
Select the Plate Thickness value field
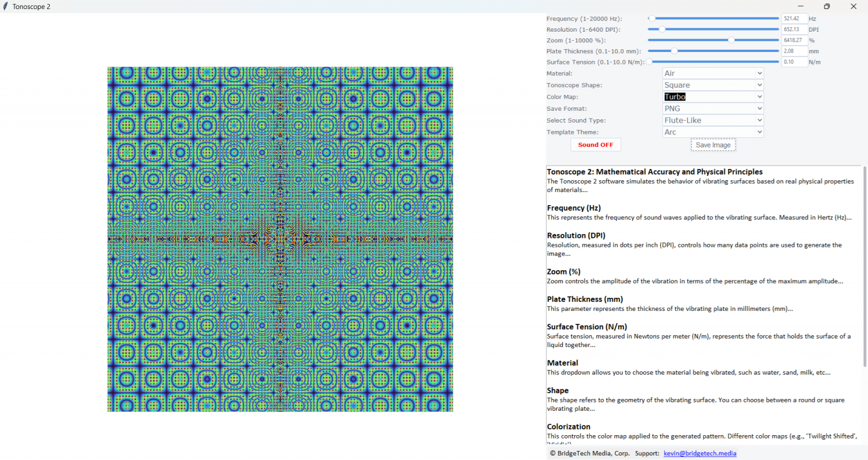click(x=795, y=50)
